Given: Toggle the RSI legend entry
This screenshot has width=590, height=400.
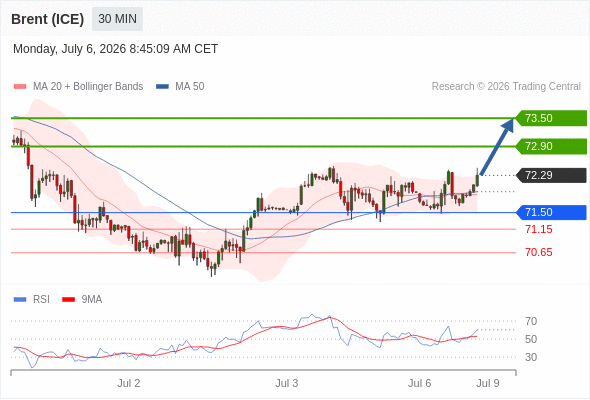Looking at the screenshot, I should pyautogui.click(x=31, y=300).
